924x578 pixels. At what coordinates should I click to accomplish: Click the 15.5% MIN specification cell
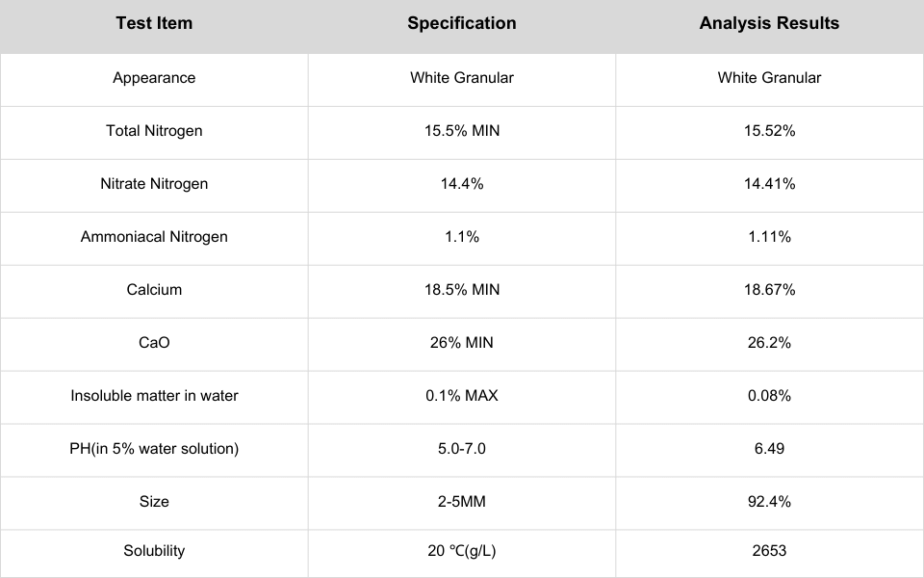[x=461, y=131]
